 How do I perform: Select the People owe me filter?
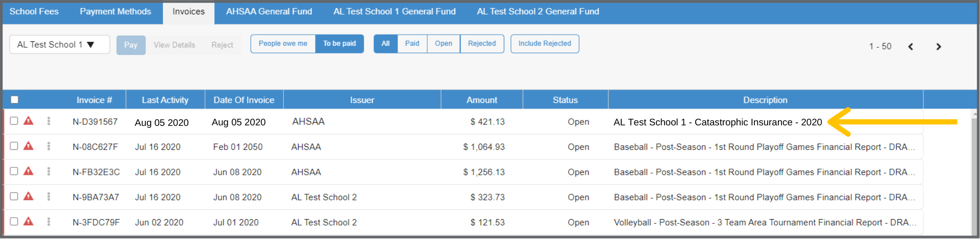point(283,44)
